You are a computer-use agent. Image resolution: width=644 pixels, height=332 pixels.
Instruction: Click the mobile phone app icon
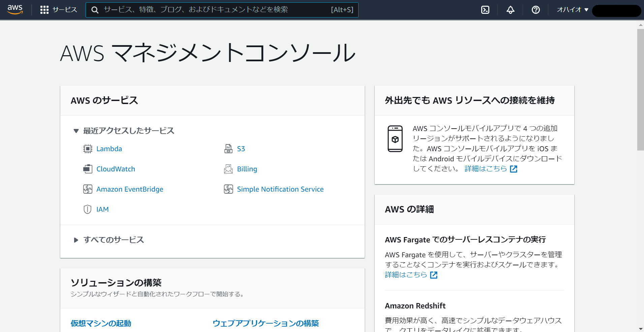(395, 139)
